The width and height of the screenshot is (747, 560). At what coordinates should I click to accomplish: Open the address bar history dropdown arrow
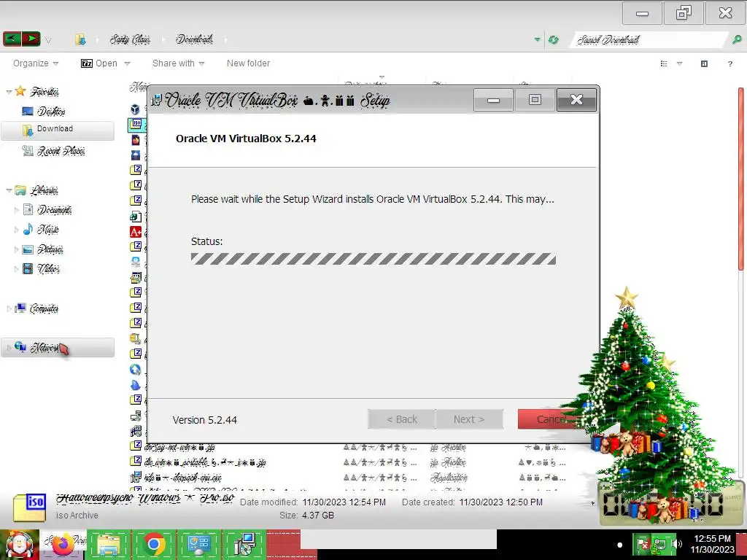538,39
